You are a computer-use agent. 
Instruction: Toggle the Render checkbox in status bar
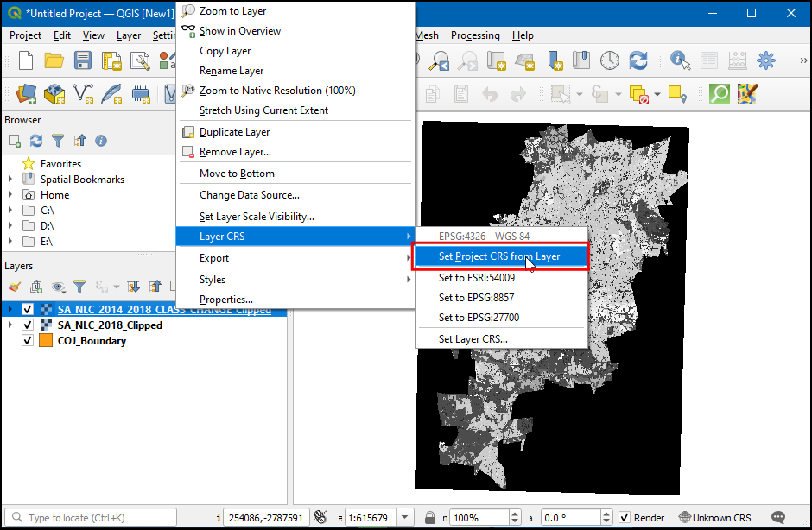pyautogui.click(x=625, y=518)
